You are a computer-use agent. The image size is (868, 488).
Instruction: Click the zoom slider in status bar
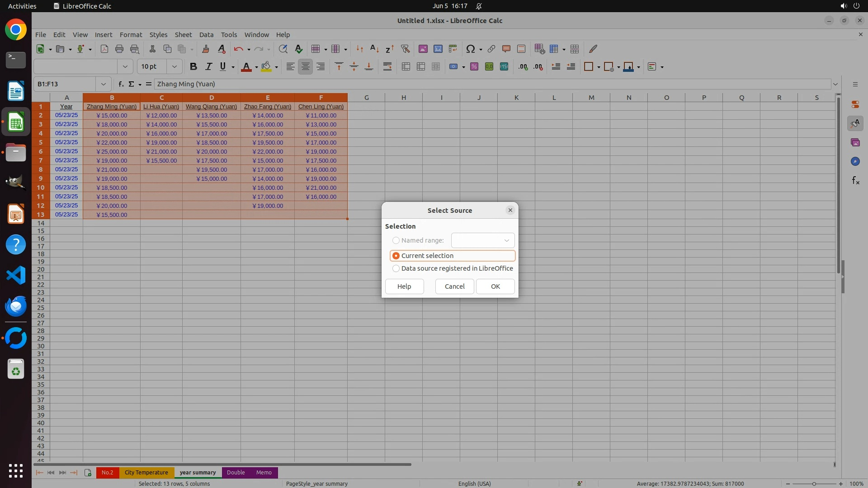814,483
